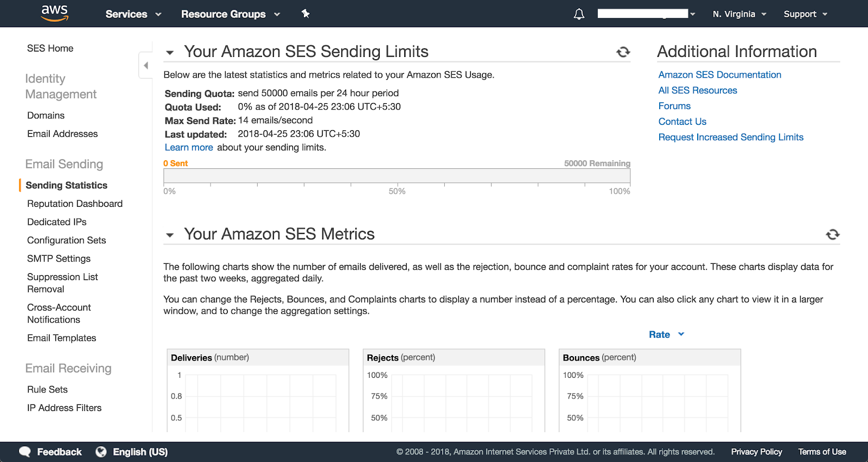Image resolution: width=868 pixels, height=462 pixels.
Task: Click the sending quota progress bar
Action: click(x=397, y=176)
